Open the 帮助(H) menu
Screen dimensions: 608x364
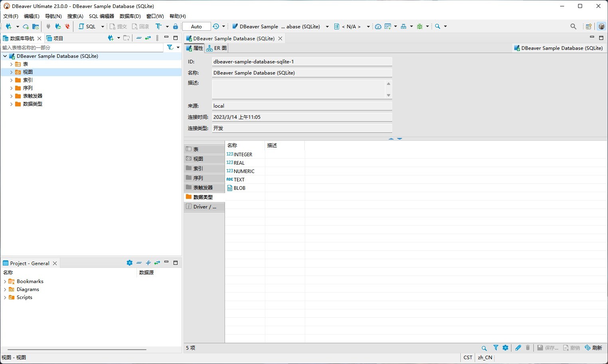coord(178,16)
